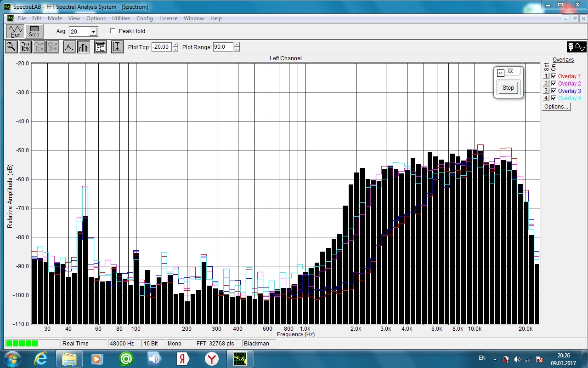Decrease Plot Range with the down arrow
The image size is (588, 368).
(x=237, y=49)
